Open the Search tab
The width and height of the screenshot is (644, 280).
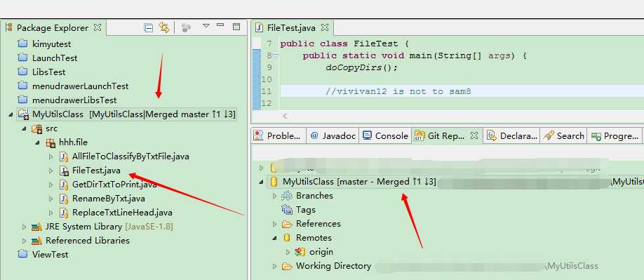pyautogui.click(x=564, y=135)
